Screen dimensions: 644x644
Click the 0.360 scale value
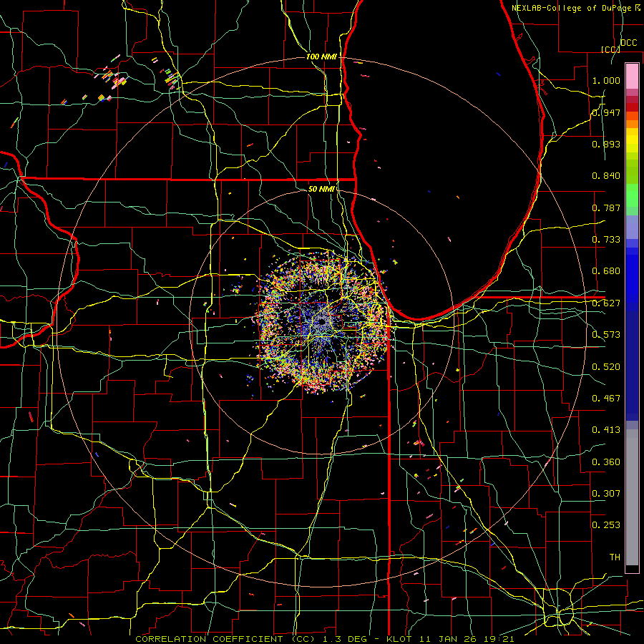[606, 462]
